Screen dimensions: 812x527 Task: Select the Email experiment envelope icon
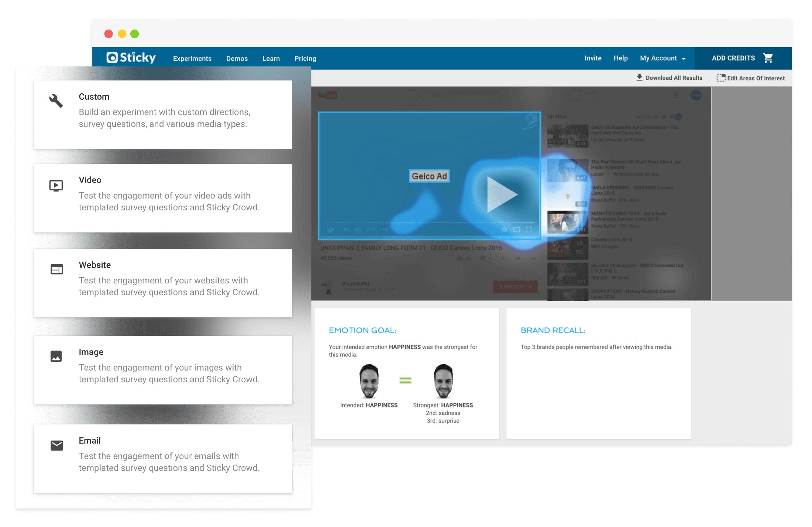(x=56, y=445)
